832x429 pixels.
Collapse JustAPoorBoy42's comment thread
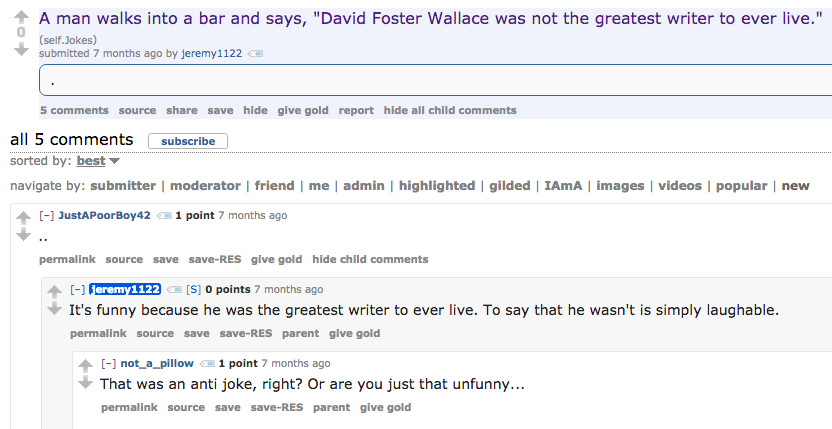[46, 215]
